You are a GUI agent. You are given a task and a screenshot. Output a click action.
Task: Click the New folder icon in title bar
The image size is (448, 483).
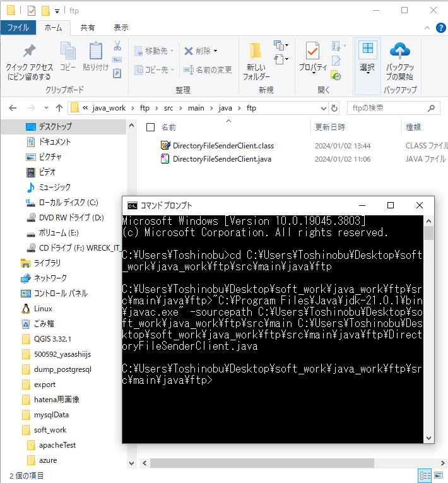point(45,11)
